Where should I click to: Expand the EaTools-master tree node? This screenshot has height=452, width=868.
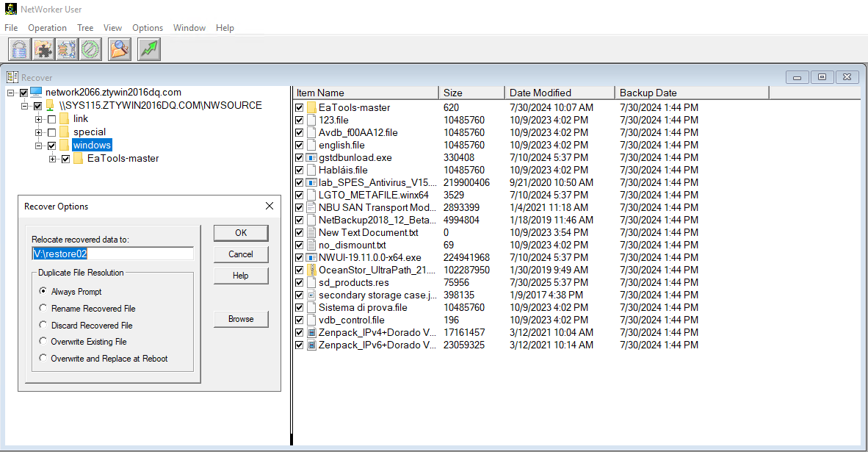pyautogui.click(x=52, y=159)
